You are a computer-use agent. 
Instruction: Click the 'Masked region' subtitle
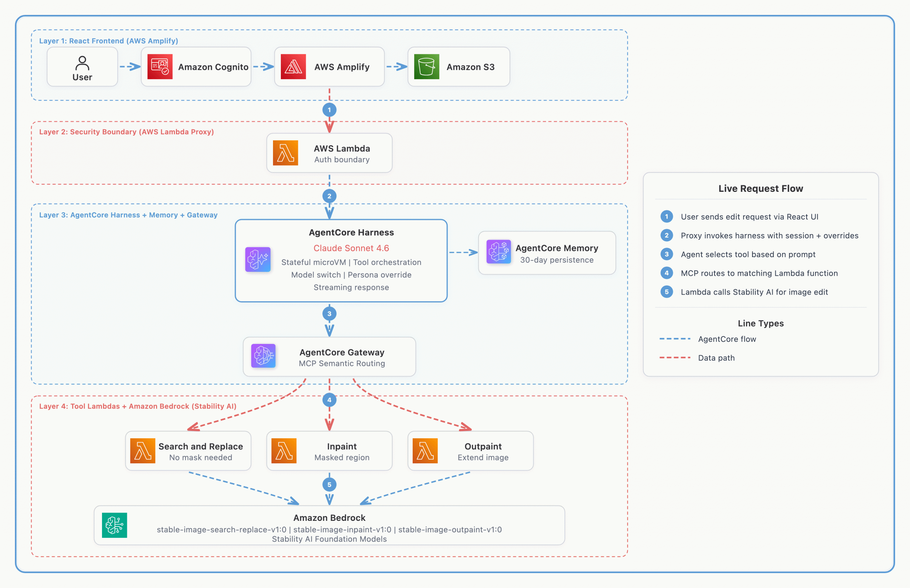coord(342,457)
